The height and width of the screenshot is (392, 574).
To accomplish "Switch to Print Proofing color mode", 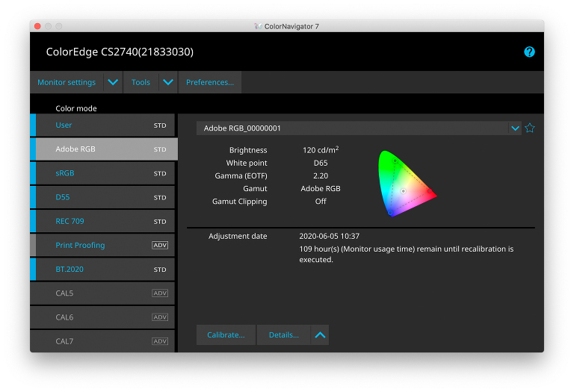I will pyautogui.click(x=102, y=245).
